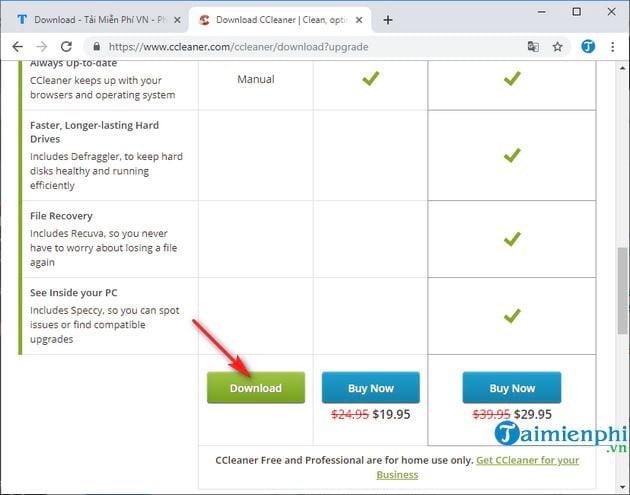Click the $29.95 price text

(533, 414)
